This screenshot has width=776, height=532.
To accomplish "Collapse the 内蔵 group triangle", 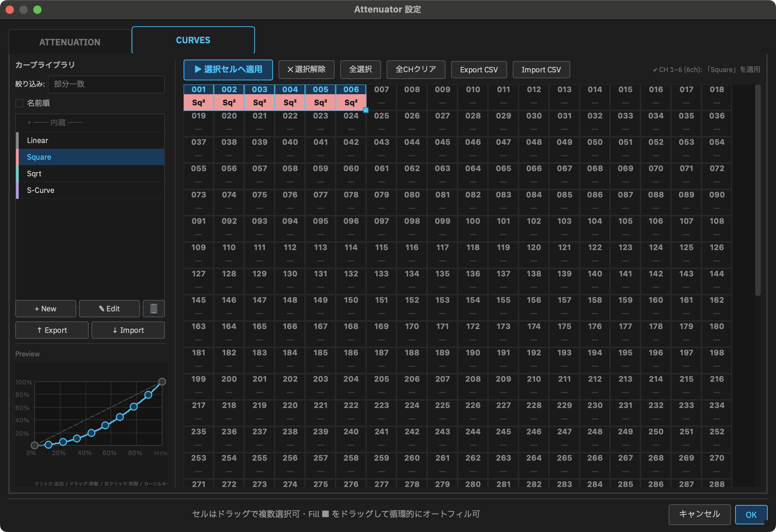I will (29, 123).
